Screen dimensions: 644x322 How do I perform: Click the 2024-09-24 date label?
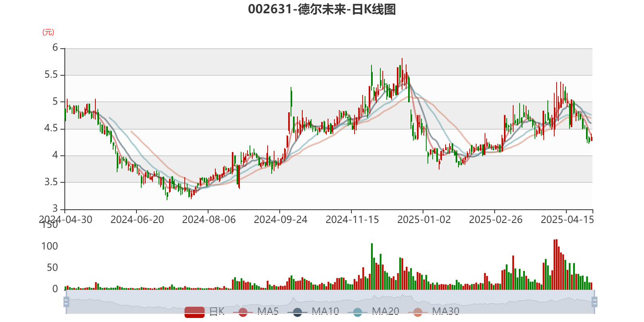point(281,220)
